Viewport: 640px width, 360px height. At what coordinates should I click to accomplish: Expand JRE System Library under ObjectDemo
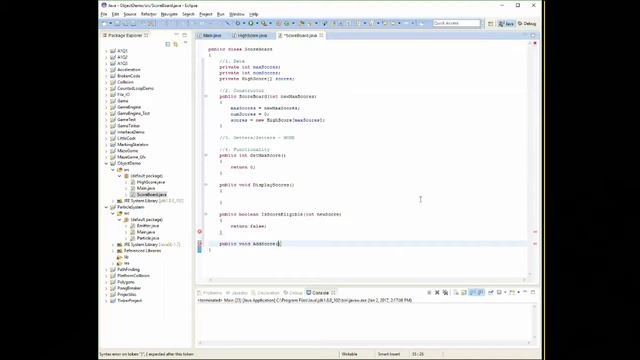[x=113, y=201]
